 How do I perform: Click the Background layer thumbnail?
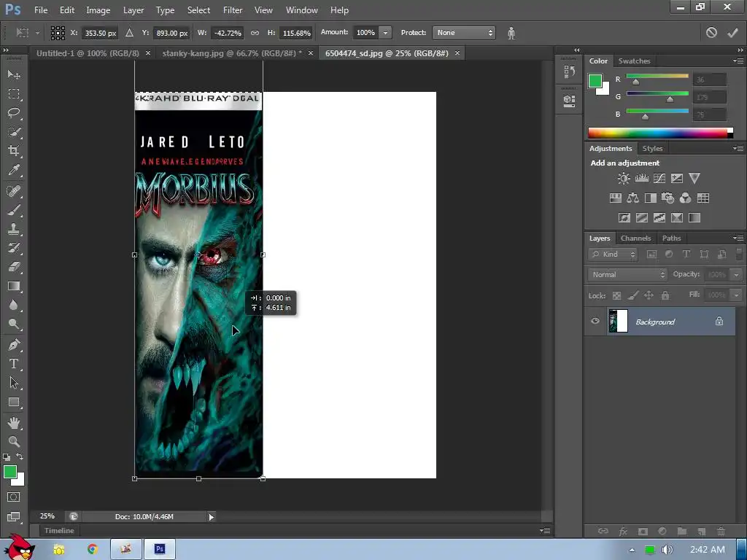619,321
